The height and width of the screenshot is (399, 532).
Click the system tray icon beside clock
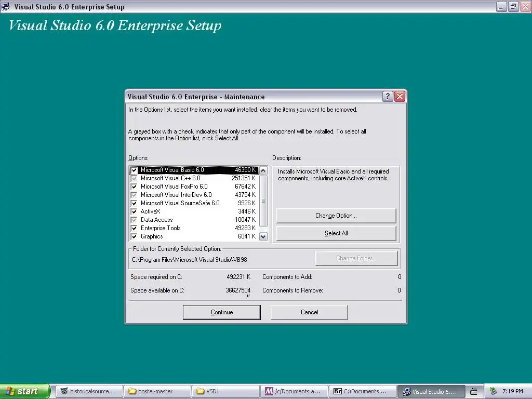click(494, 391)
